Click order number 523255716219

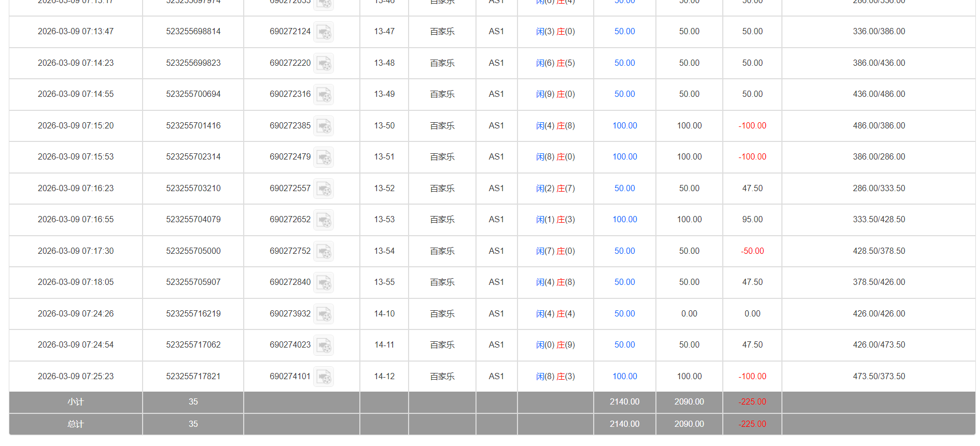[x=193, y=314]
